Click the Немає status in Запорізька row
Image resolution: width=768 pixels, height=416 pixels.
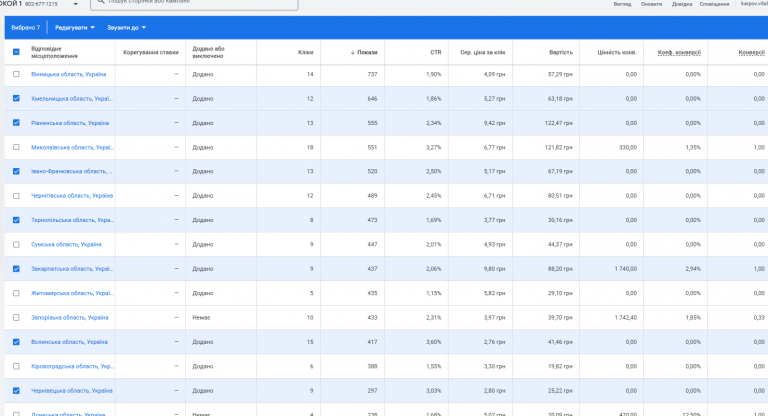click(201, 318)
